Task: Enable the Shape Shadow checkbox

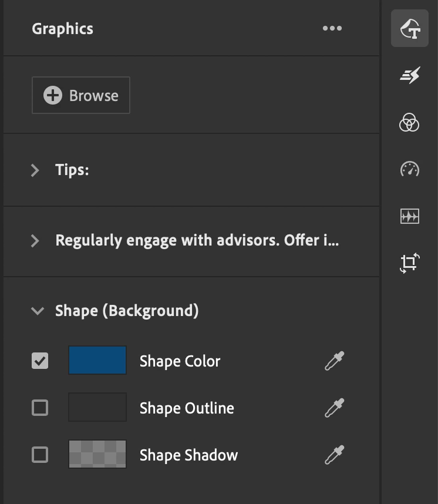Action: tap(40, 455)
